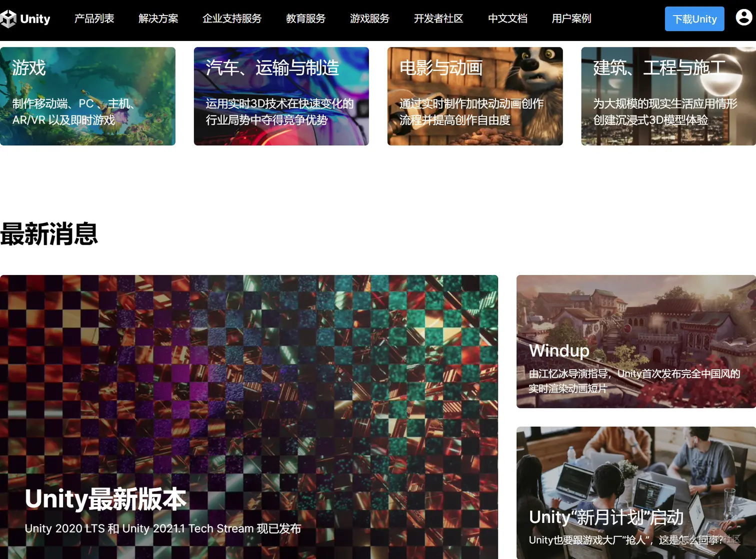This screenshot has width=756, height=559.
Task: Open the 产品列表 menu
Action: pos(94,18)
